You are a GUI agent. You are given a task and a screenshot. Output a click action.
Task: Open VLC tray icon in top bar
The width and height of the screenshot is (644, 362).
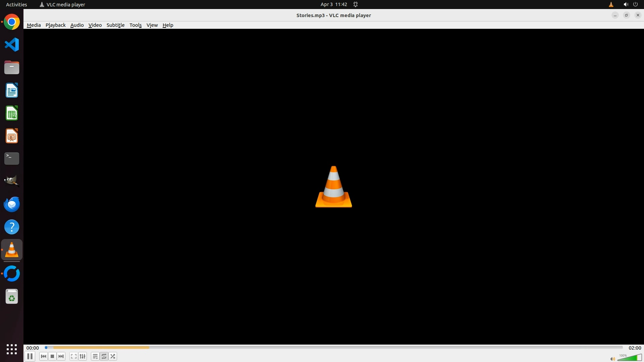coord(611,4)
